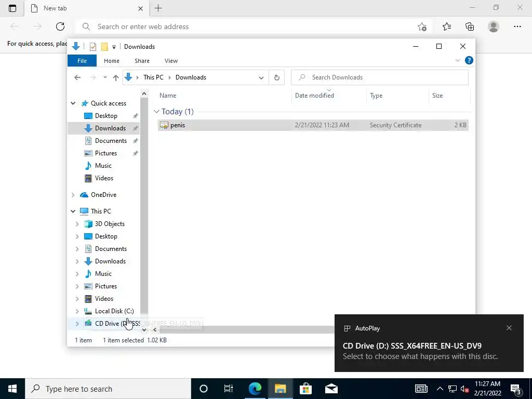Screen dimensions: 532x399
Task: Sort files by the Size column
Action: point(437,96)
